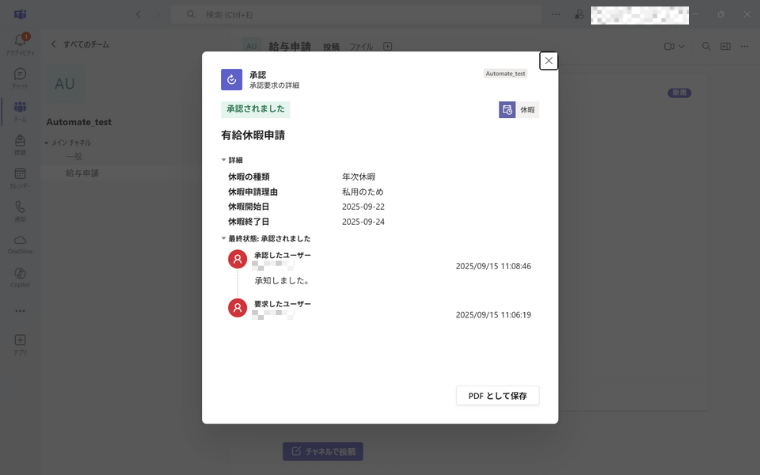Click the Approvals app icon in dialog header
The image size is (760, 475).
click(x=232, y=80)
